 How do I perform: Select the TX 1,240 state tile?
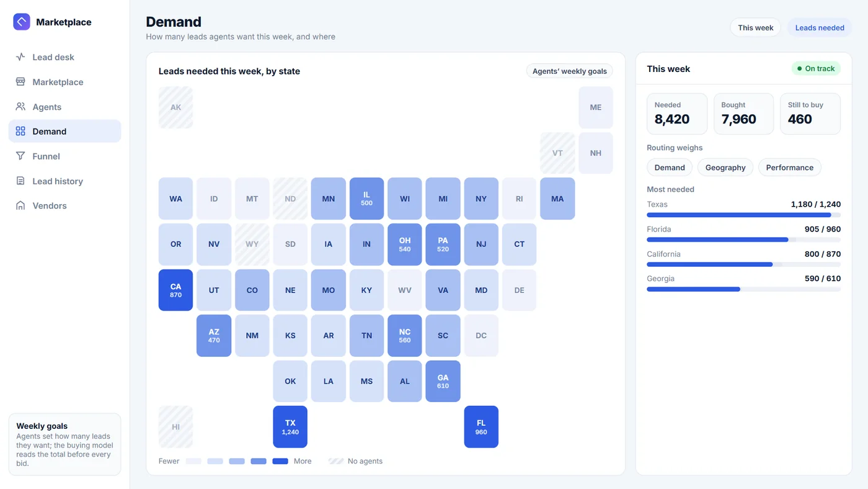pyautogui.click(x=290, y=427)
